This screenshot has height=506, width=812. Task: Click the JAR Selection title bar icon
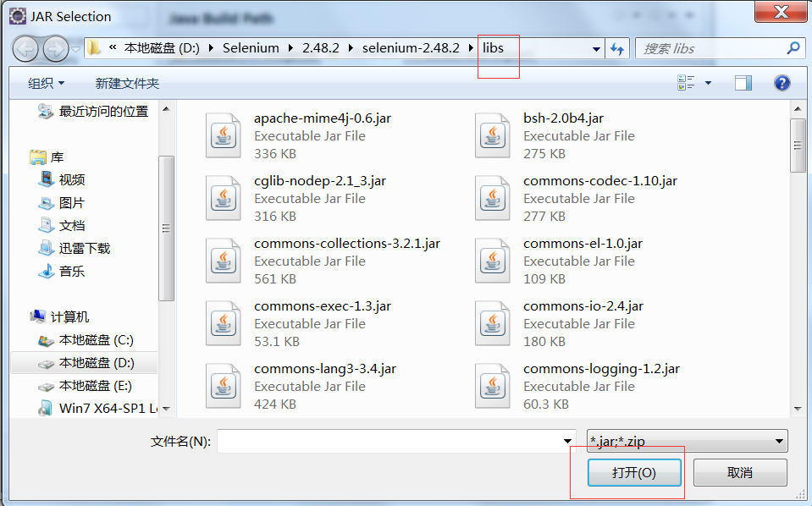[x=18, y=16]
